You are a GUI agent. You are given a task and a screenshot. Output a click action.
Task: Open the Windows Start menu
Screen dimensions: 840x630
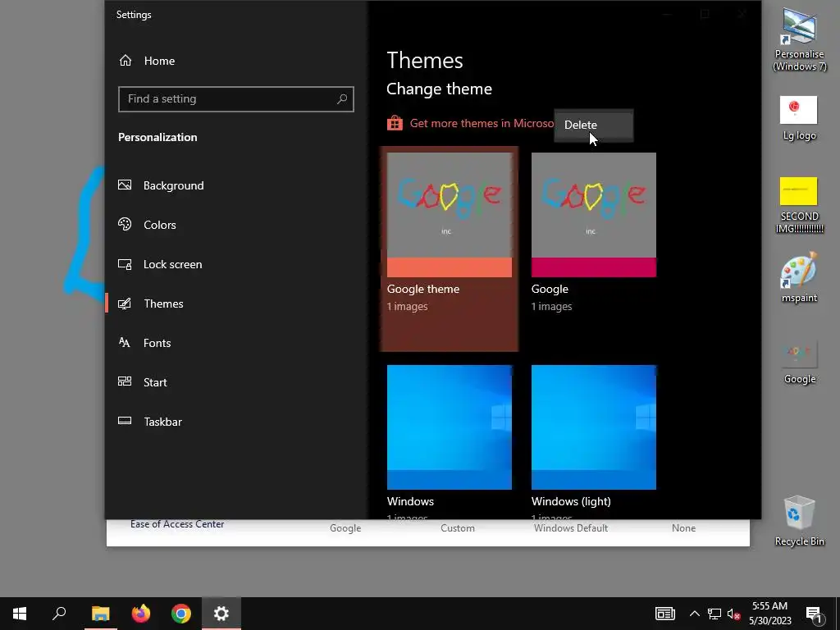(20, 614)
